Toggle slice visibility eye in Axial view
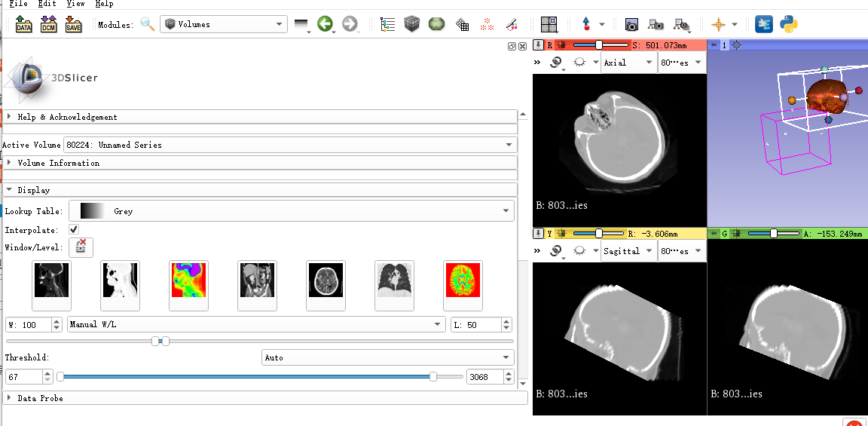868x426 pixels. pyautogui.click(x=579, y=63)
